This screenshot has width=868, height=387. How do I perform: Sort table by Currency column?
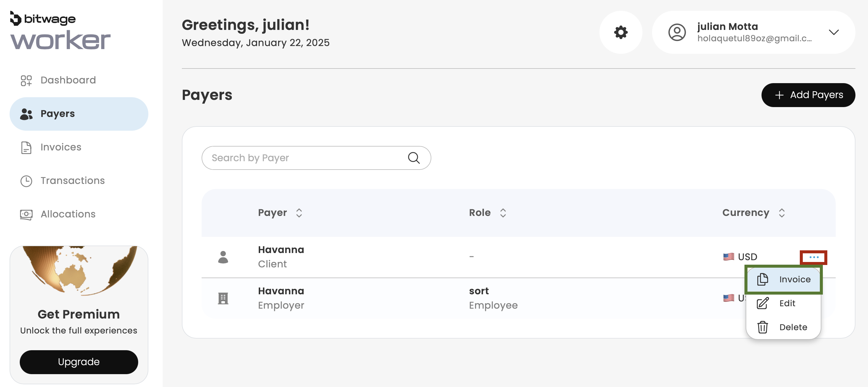[x=782, y=213]
